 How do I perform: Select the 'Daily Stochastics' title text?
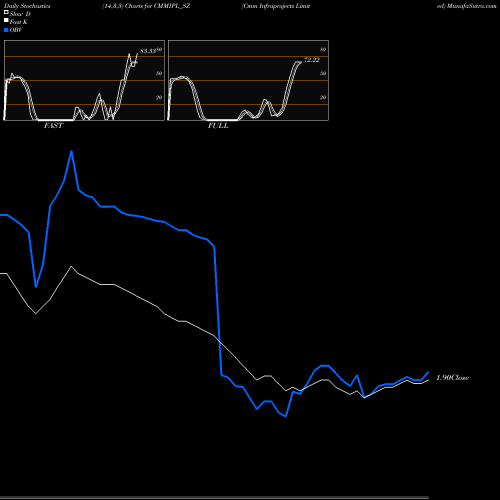27,6
